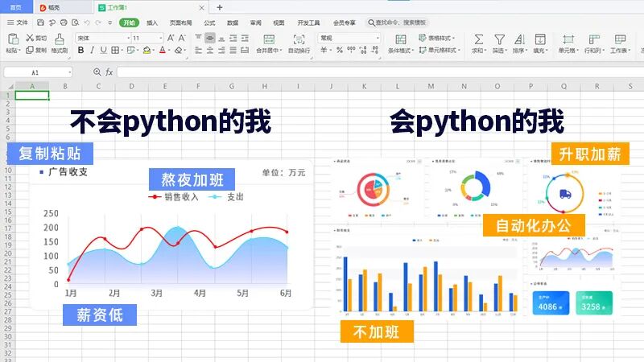Switch to Insert (插入) ribbon tab
Viewport: 644px width, 362px height.
pos(152,23)
